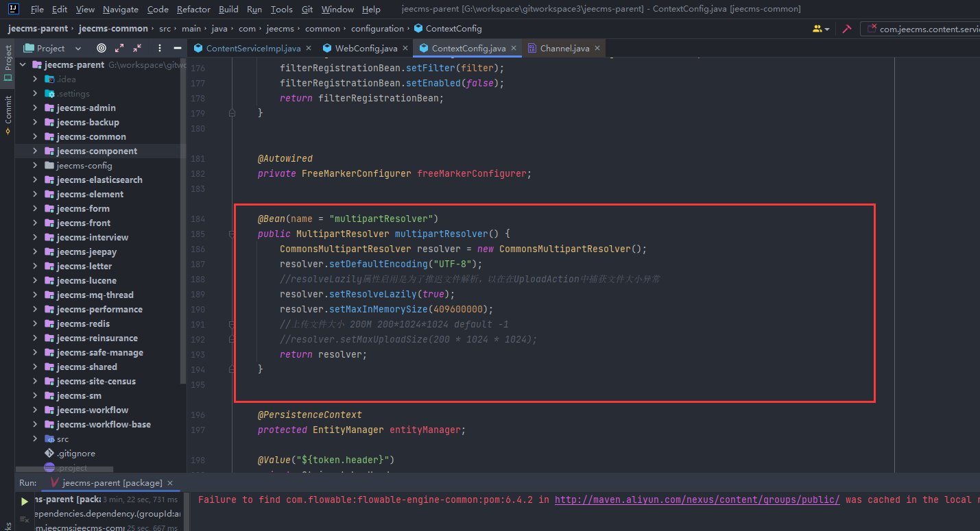This screenshot has height=531, width=980.
Task: Open the Refactor menu
Action: coord(193,10)
